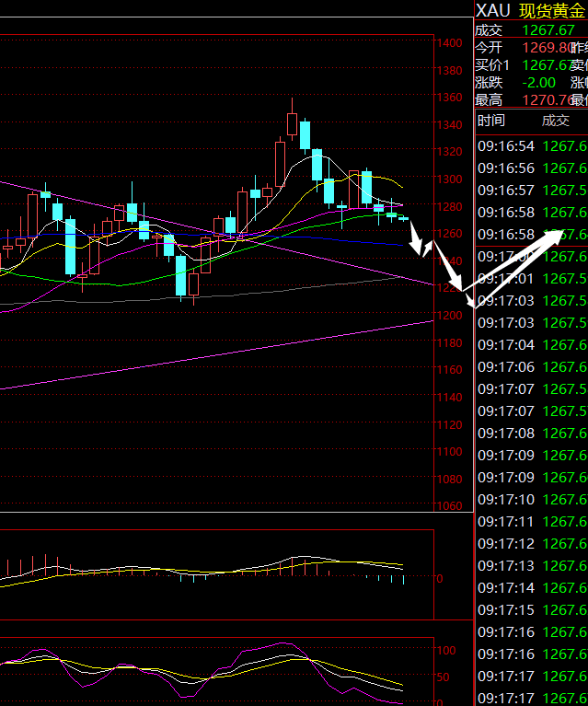
Task: Click the 1400 price axis label
Action: tap(449, 42)
